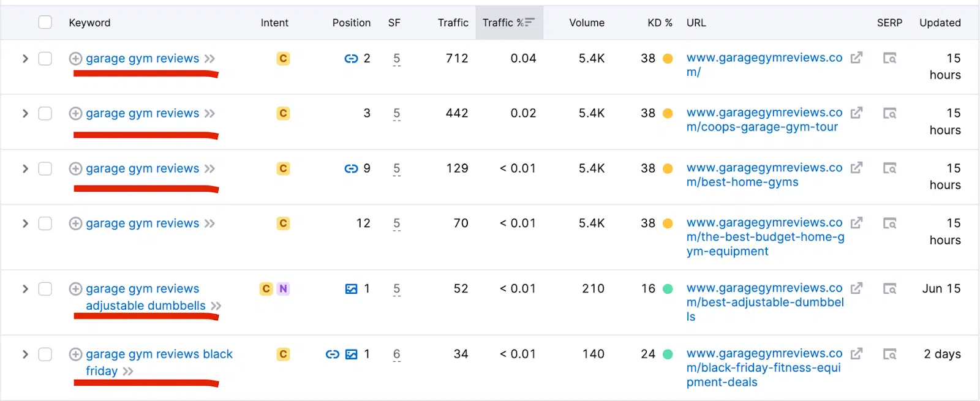Click the green KD dot beside 16

click(x=668, y=288)
